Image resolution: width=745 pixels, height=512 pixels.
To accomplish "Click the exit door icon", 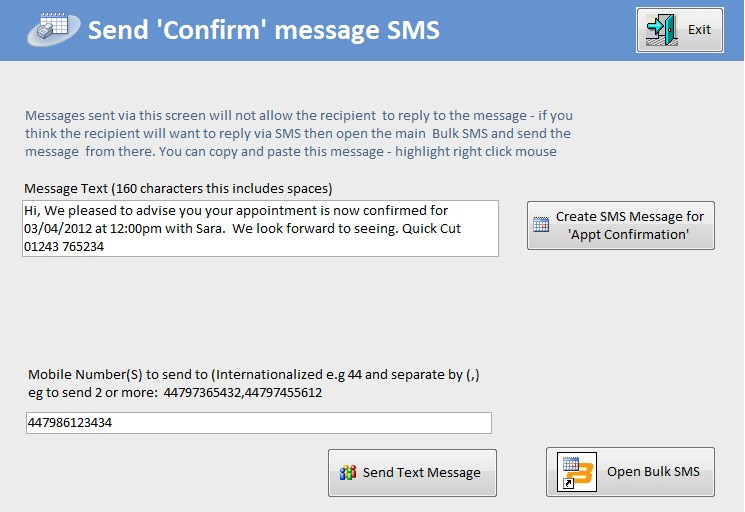I will coord(661,30).
